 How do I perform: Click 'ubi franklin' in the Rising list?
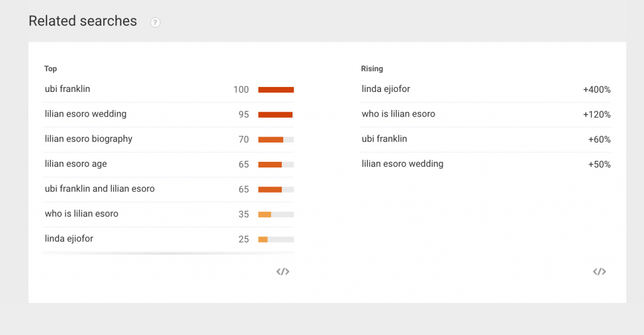[x=384, y=139]
